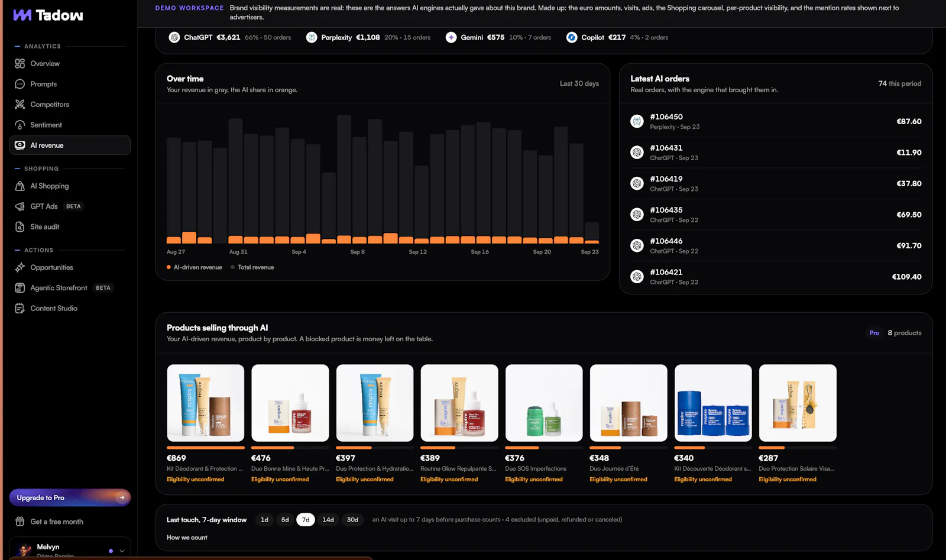Click the ChatGPT engine logo in revenue bar
Image resolution: width=946 pixels, height=560 pixels.
coord(174,37)
